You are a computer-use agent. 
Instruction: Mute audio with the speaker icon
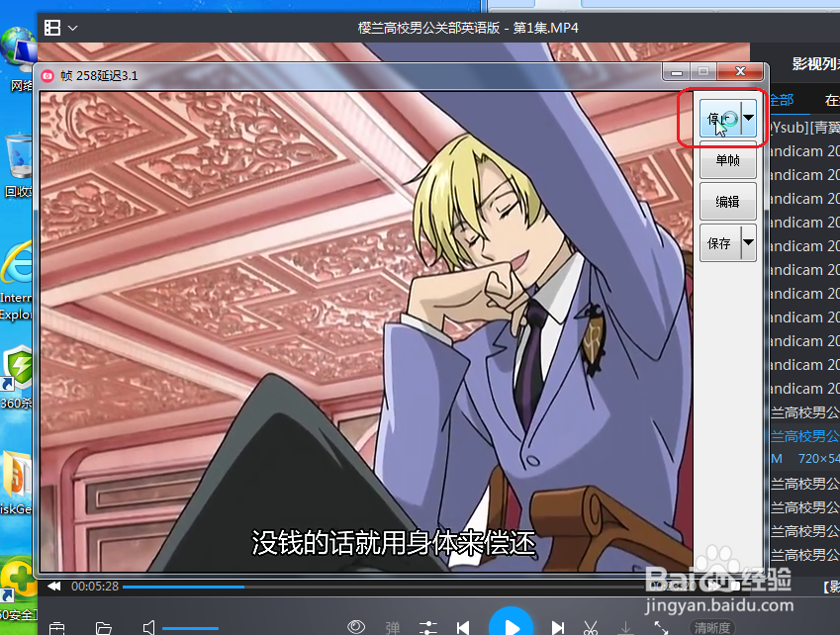149,627
